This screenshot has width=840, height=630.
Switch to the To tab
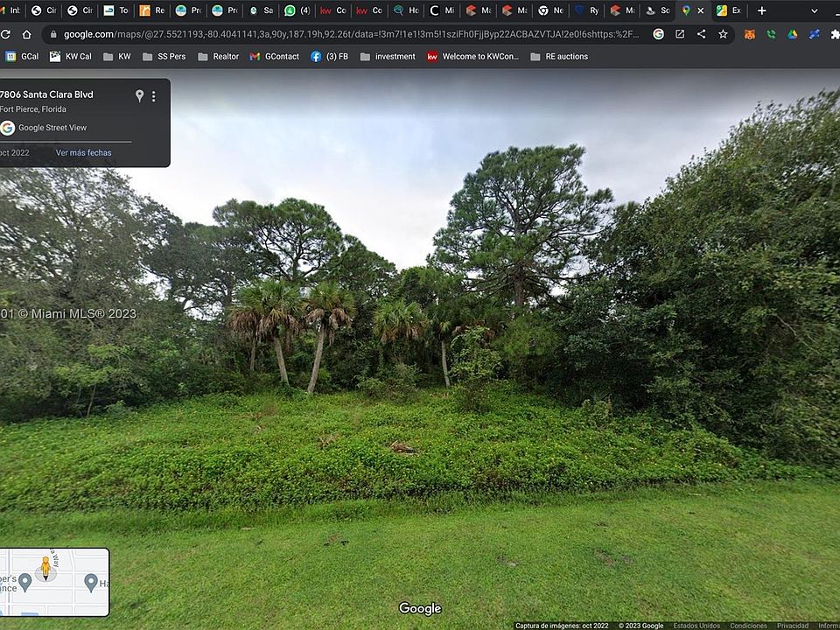(x=116, y=10)
